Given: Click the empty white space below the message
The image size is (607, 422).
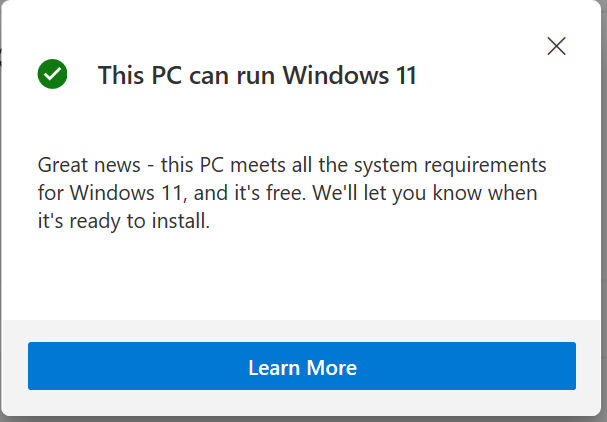Looking at the screenshot, I should 300,275.
